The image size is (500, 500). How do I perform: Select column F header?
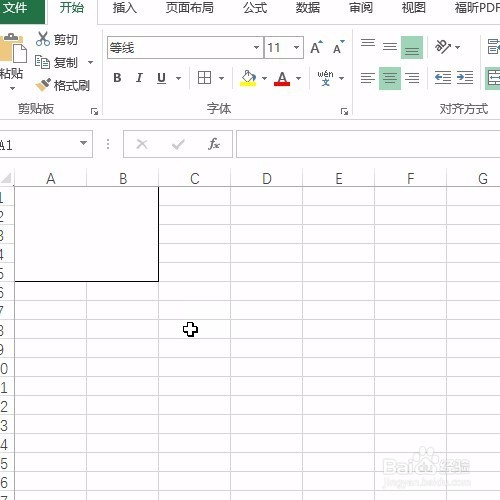[411, 179]
